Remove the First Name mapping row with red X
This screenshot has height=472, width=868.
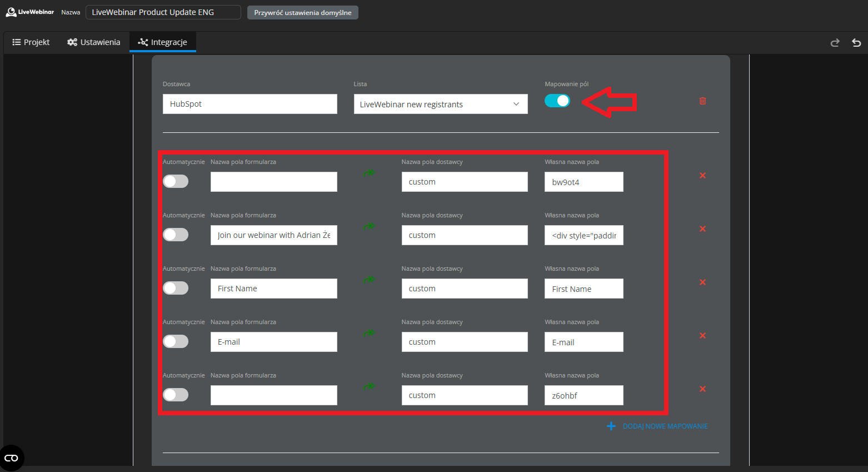tap(702, 282)
